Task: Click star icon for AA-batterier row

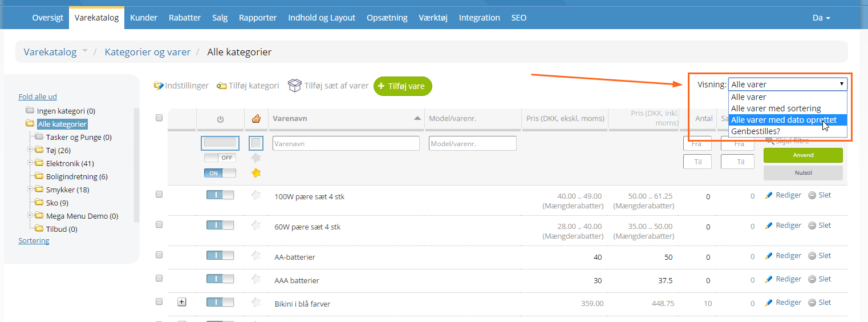Action: 256,256
